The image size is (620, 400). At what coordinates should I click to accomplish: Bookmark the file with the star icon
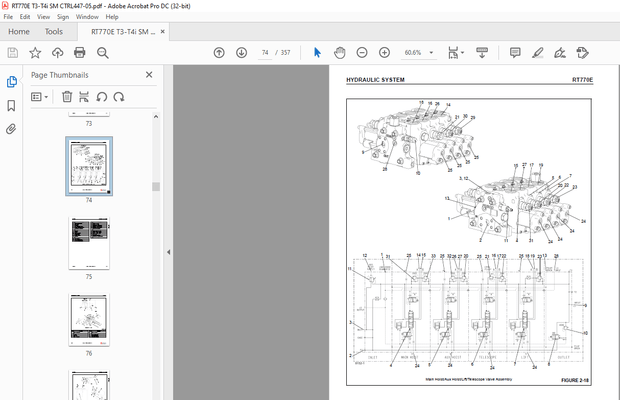35,53
